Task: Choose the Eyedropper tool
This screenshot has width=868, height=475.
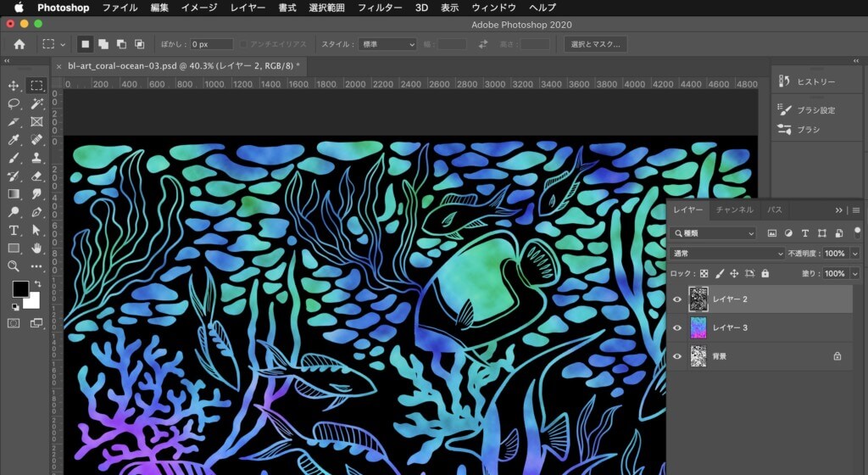Action: pos(14,140)
